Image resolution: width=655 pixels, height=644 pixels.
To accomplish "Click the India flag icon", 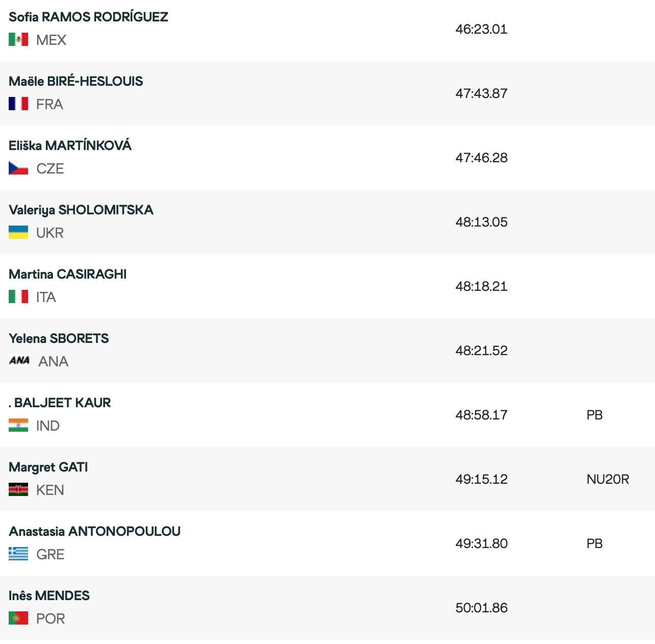I will coord(18,425).
